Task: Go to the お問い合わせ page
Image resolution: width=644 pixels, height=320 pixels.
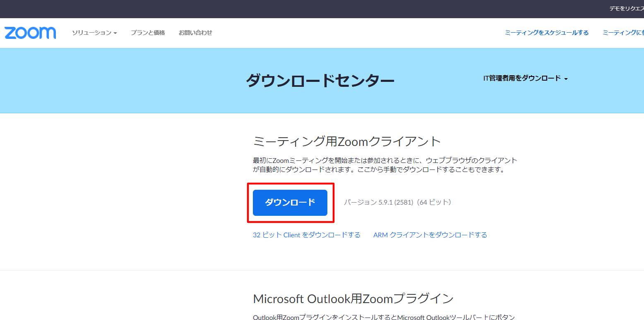Action: click(195, 33)
